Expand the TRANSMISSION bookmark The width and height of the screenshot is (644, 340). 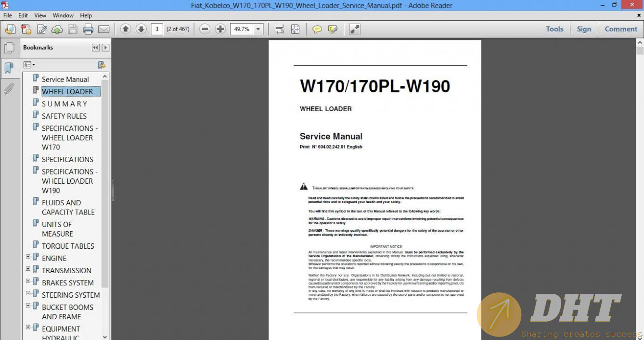tap(28, 269)
